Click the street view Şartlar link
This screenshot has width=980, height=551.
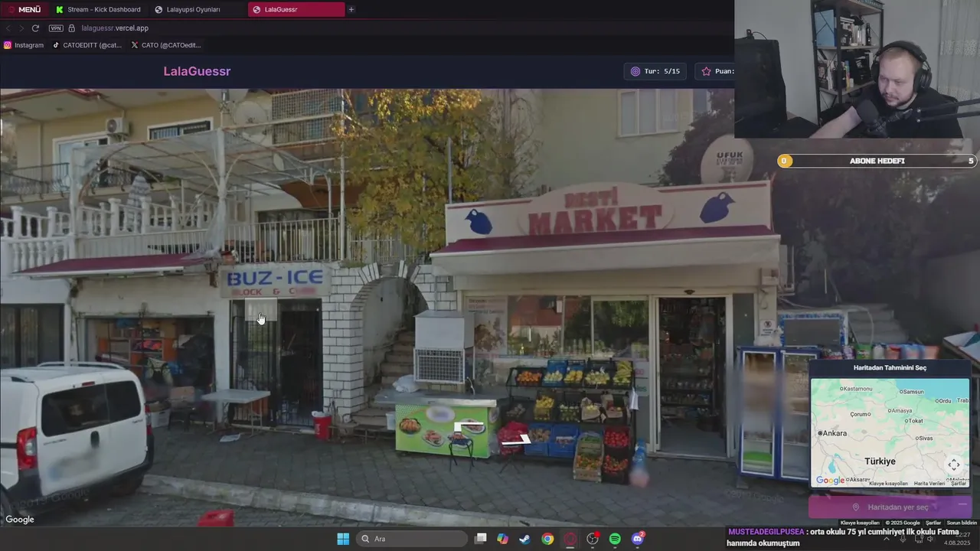933,523
